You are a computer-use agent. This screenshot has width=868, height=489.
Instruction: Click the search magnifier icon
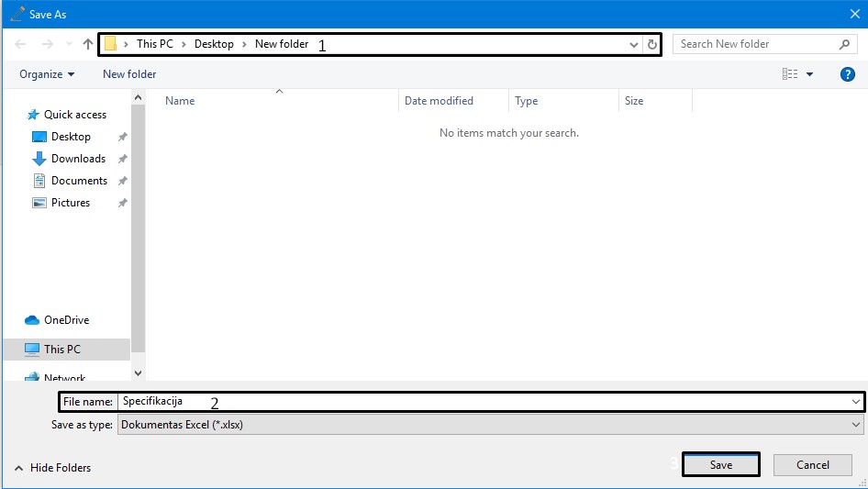click(844, 44)
